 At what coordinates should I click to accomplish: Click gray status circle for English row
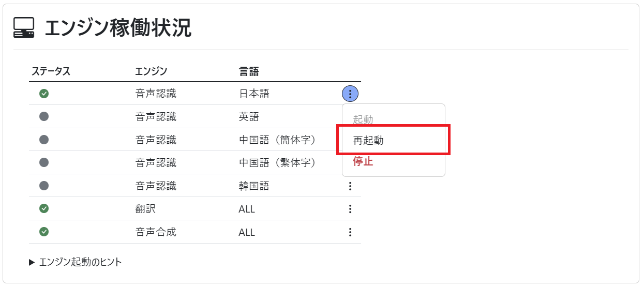pyautogui.click(x=44, y=117)
